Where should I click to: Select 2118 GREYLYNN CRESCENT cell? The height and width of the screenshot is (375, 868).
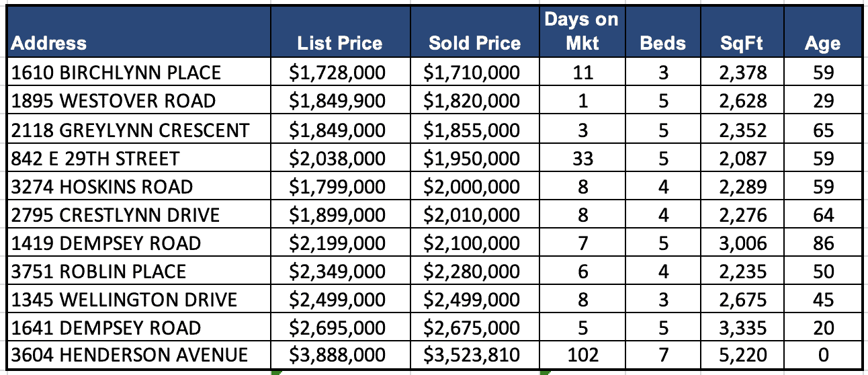coord(130,130)
